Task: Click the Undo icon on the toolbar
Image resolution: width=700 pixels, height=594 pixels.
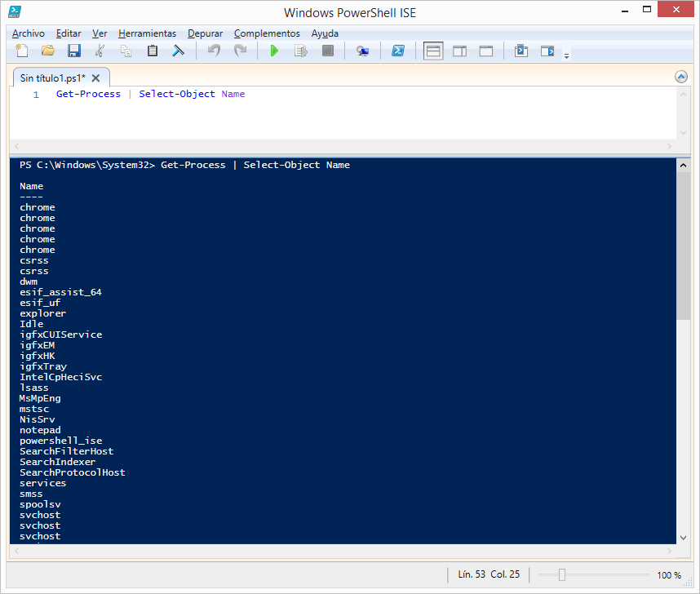Action: coord(214,51)
